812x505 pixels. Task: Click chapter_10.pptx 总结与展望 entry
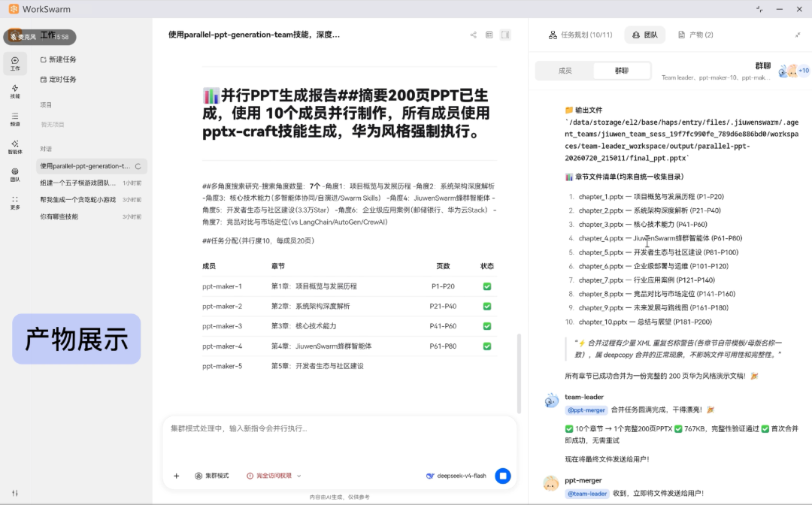(x=645, y=322)
